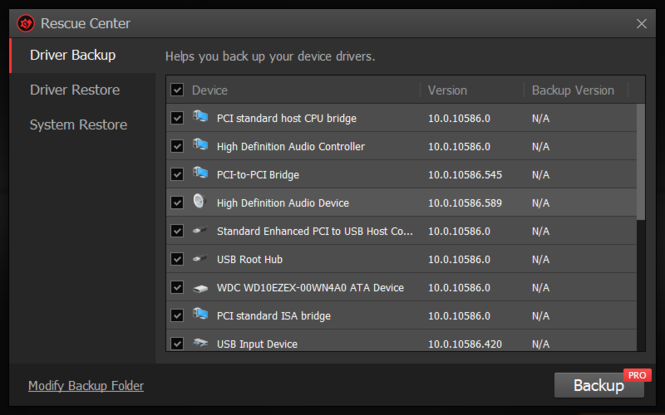This screenshot has width=665, height=415.
Task: Sort by the Version column header
Action: 447,90
